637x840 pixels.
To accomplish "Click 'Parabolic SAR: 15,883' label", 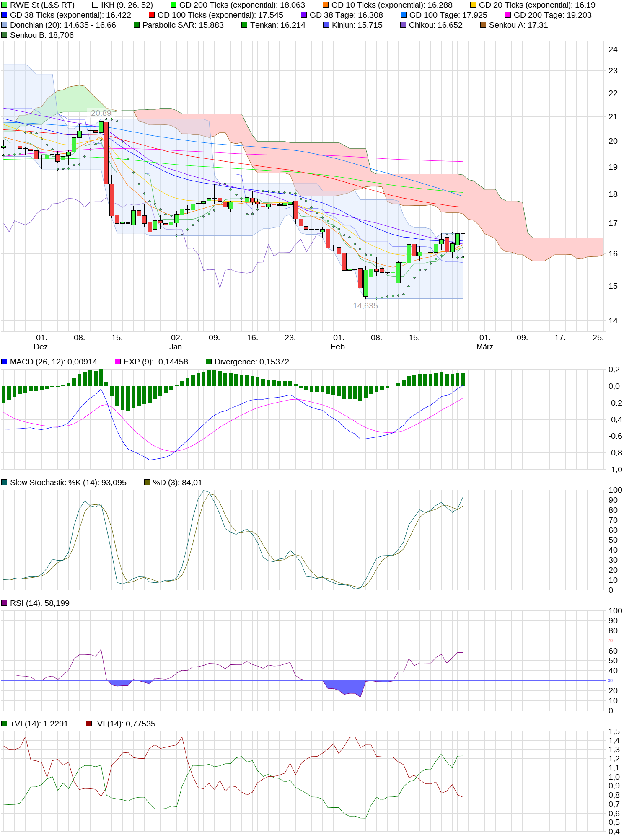I will [x=183, y=25].
